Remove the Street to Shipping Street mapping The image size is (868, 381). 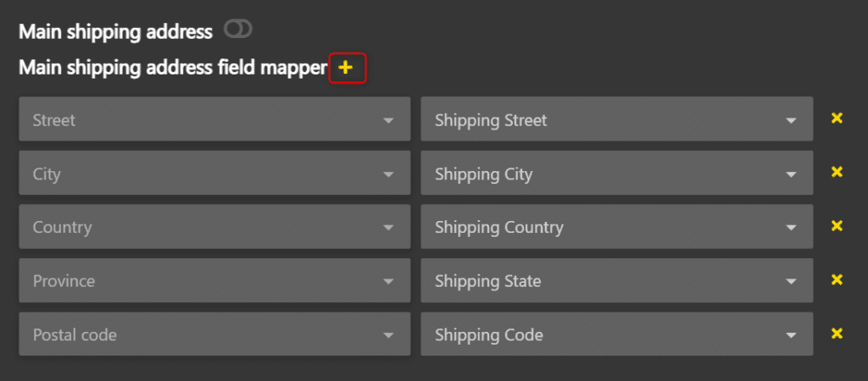(837, 119)
